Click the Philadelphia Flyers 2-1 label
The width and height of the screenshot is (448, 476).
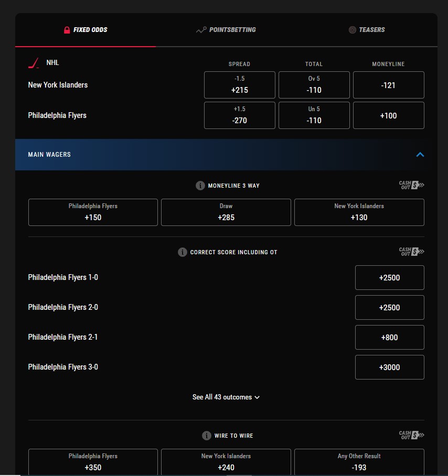(62, 337)
